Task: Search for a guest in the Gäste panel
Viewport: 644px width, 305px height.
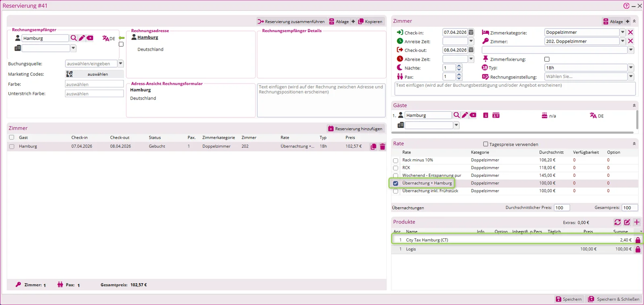Action: [456, 115]
